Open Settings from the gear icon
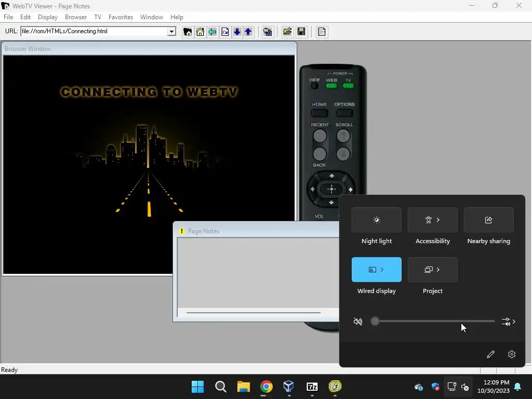Image resolution: width=532 pixels, height=399 pixels. 512,354
